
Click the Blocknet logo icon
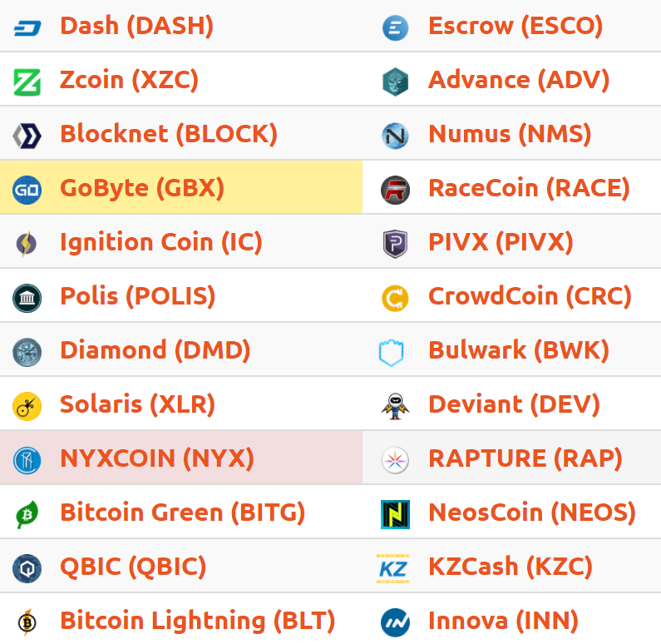click(27, 136)
